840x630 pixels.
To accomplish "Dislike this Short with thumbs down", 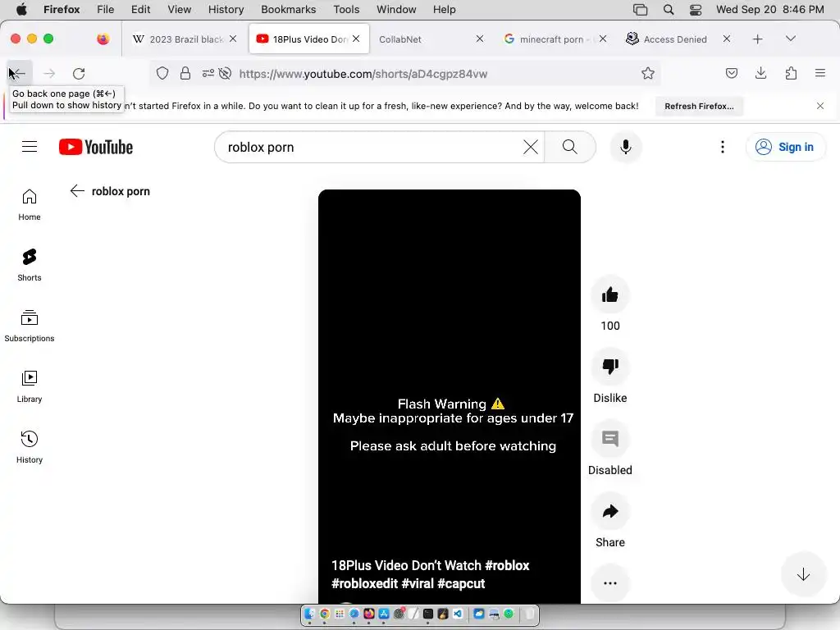I will 610,367.
